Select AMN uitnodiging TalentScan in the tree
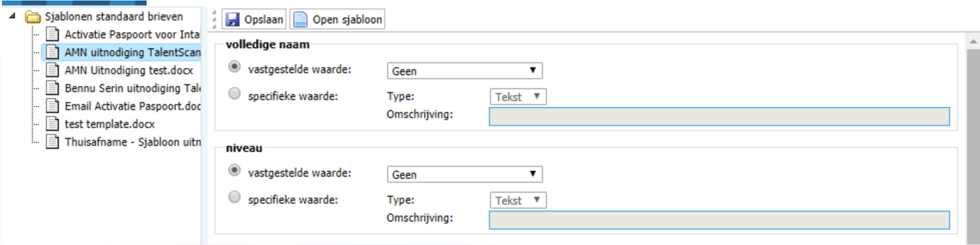The height and width of the screenshot is (245, 980). pos(132,52)
